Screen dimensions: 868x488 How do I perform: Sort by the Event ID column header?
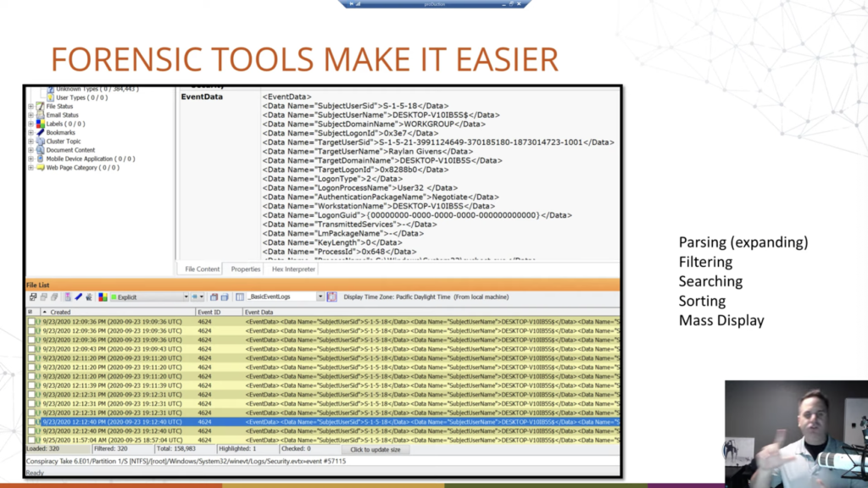[220, 312]
